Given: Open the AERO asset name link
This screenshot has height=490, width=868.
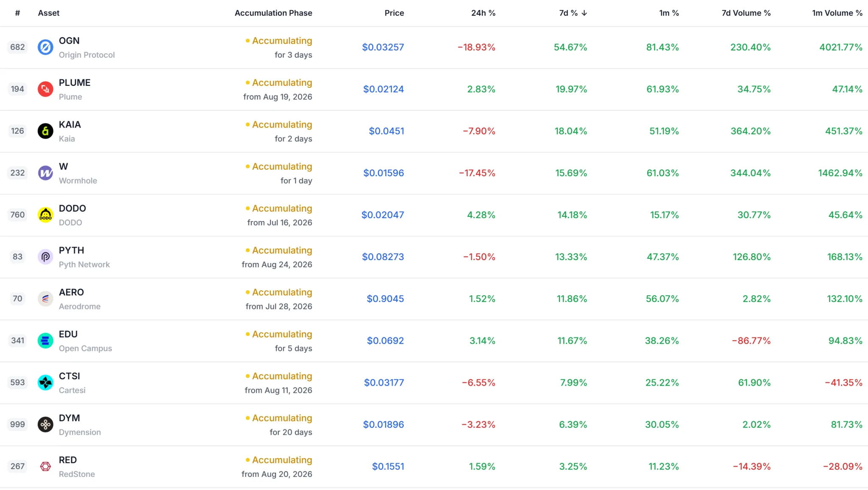Looking at the screenshot, I should 71,292.
